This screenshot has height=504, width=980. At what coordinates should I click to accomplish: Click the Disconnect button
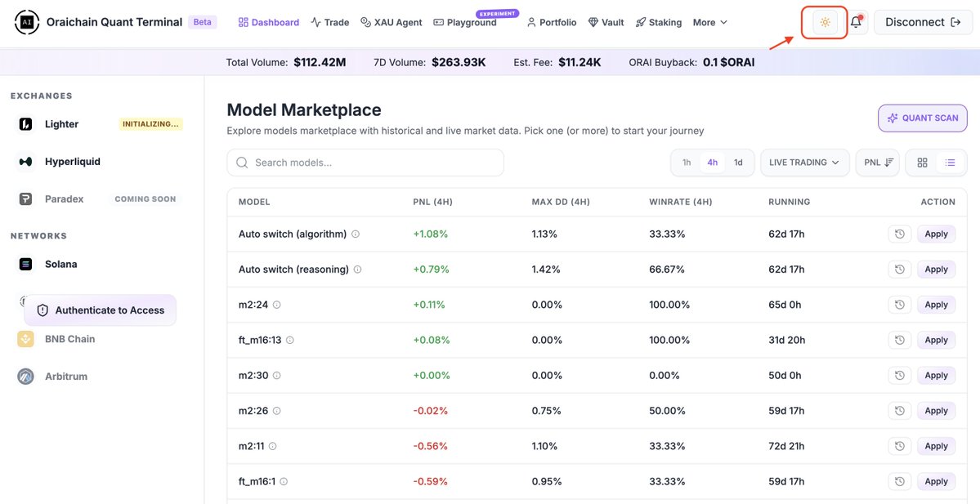(x=923, y=23)
